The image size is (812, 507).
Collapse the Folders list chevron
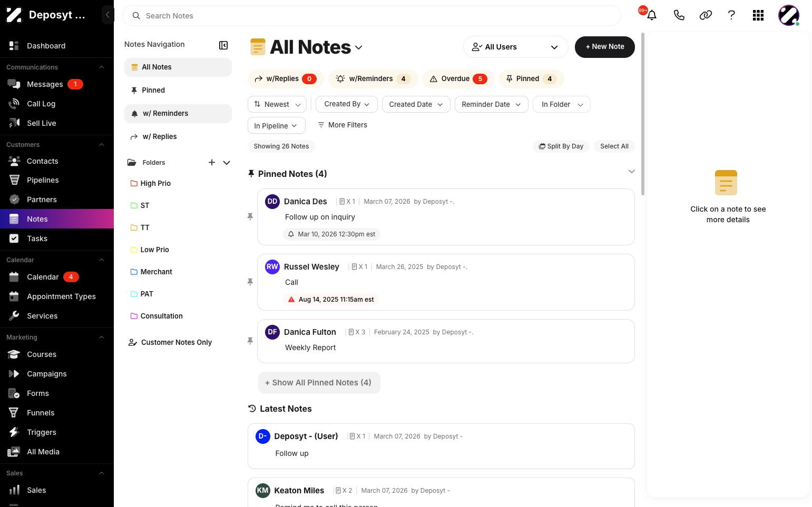click(x=227, y=163)
